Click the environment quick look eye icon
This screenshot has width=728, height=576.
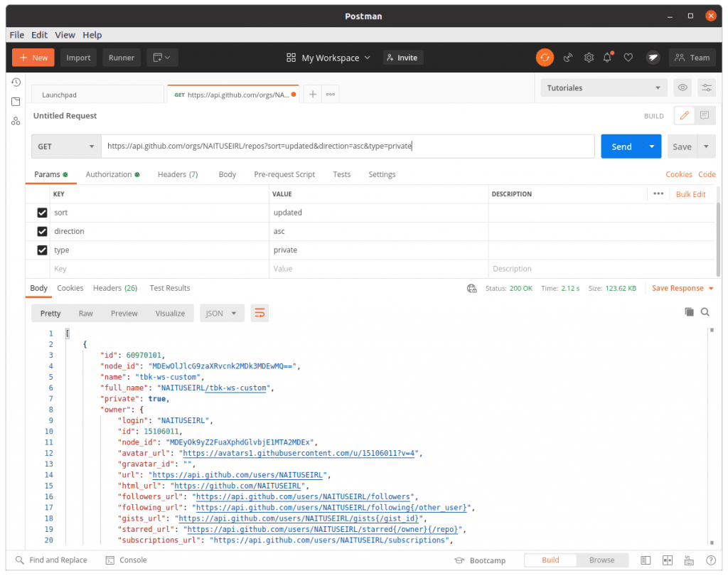pyautogui.click(x=682, y=87)
